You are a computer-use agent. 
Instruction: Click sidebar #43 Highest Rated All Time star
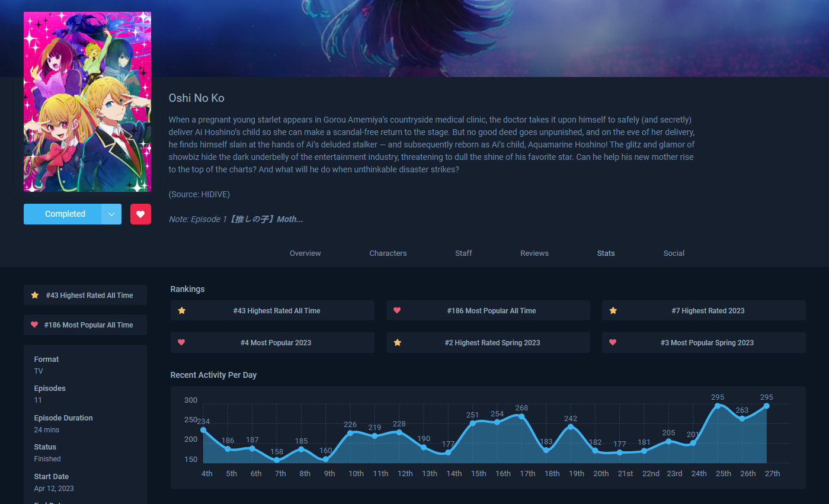click(35, 295)
